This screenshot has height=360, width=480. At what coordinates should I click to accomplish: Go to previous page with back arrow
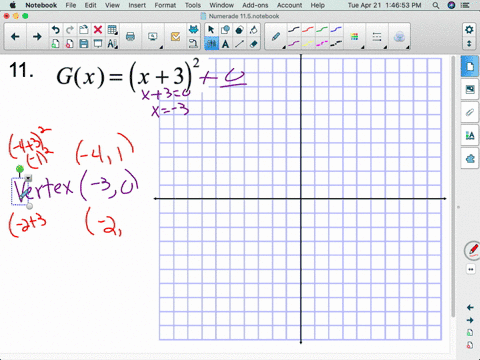point(15,37)
